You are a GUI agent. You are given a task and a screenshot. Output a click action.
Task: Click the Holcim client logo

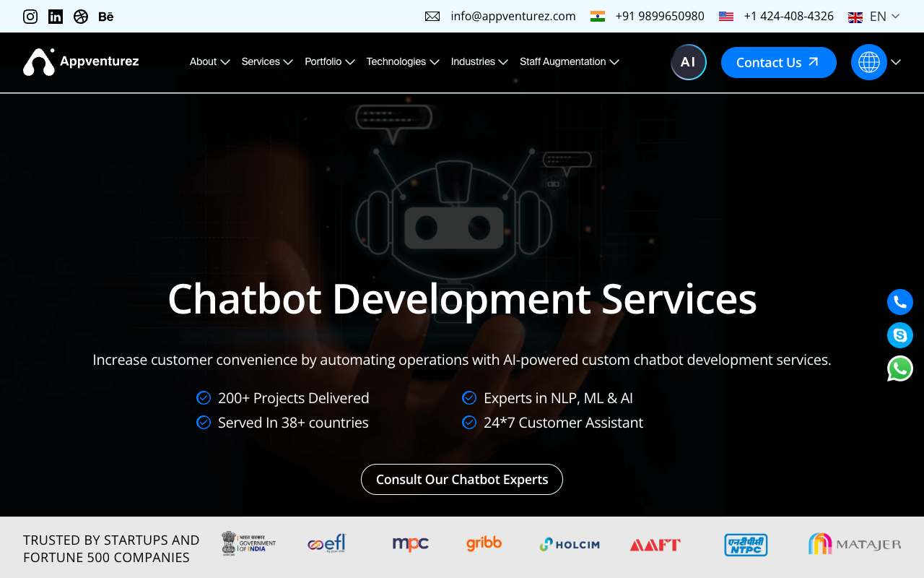(x=570, y=544)
